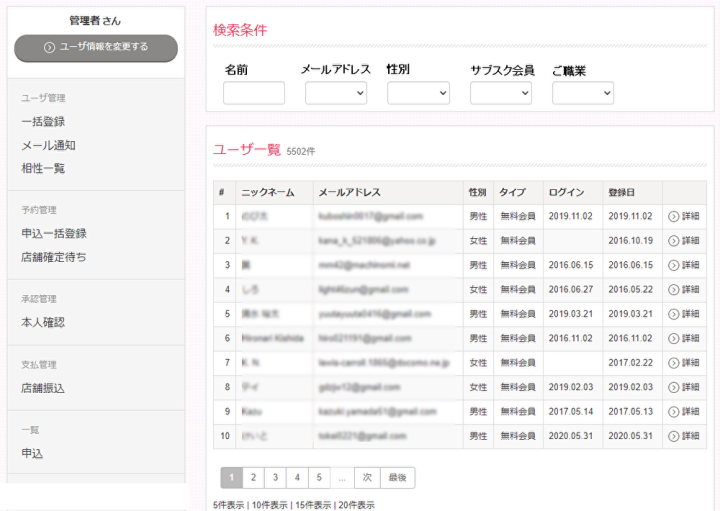Type in the 名前 search field
720x511 pixels.
pyautogui.click(x=254, y=93)
